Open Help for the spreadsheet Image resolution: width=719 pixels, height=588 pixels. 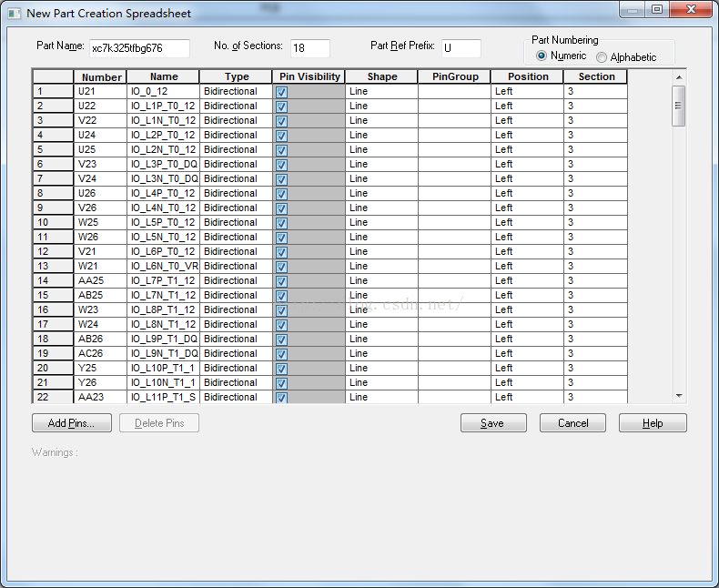[653, 423]
